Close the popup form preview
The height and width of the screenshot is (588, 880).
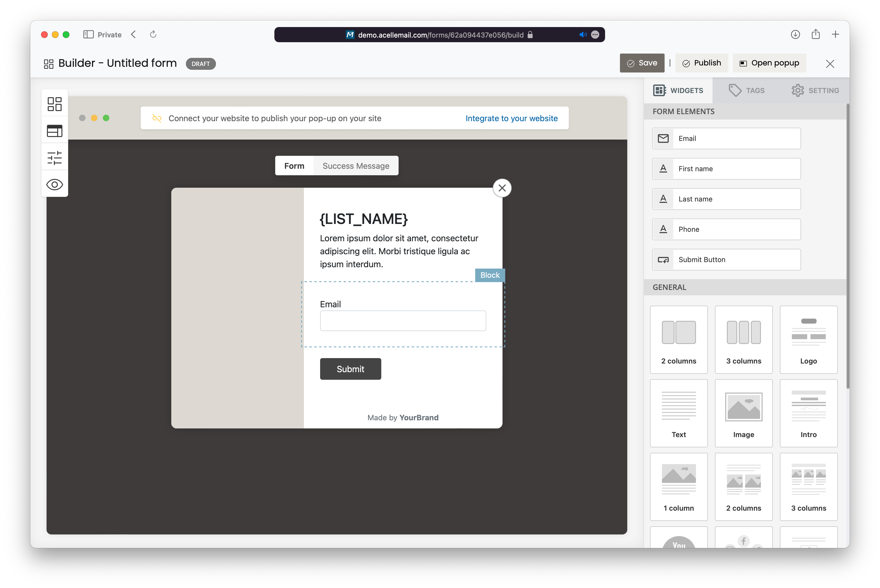coord(501,188)
